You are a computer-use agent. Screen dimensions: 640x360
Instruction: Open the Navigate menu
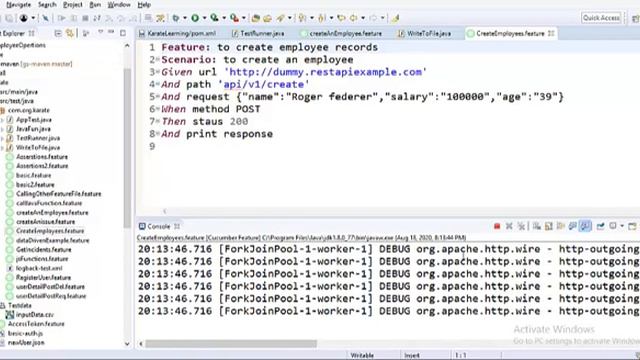(18, 4)
